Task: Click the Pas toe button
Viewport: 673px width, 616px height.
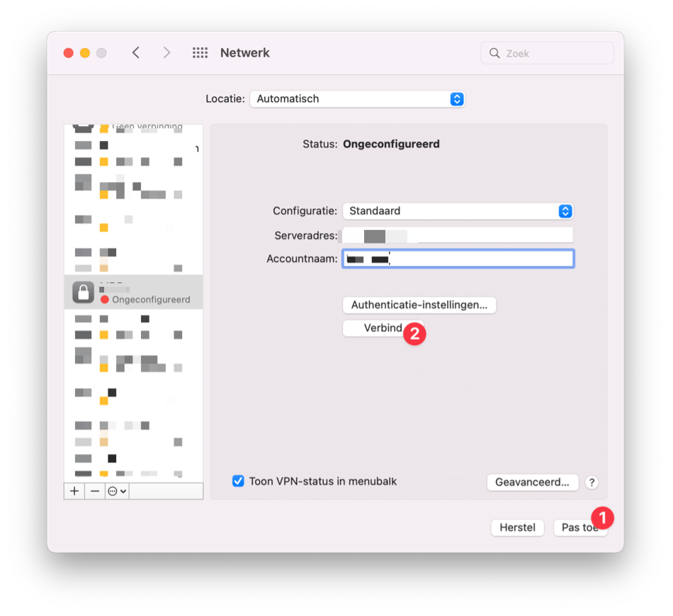Action: click(580, 527)
